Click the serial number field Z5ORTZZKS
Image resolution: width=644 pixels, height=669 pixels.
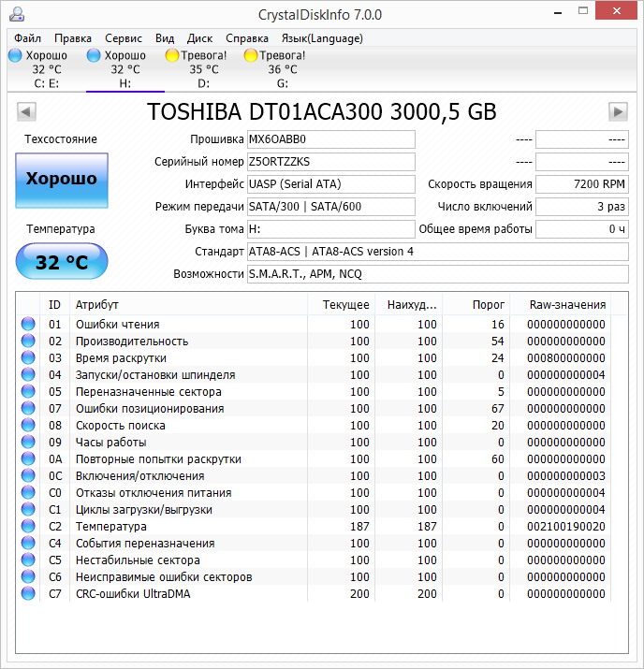(x=331, y=162)
